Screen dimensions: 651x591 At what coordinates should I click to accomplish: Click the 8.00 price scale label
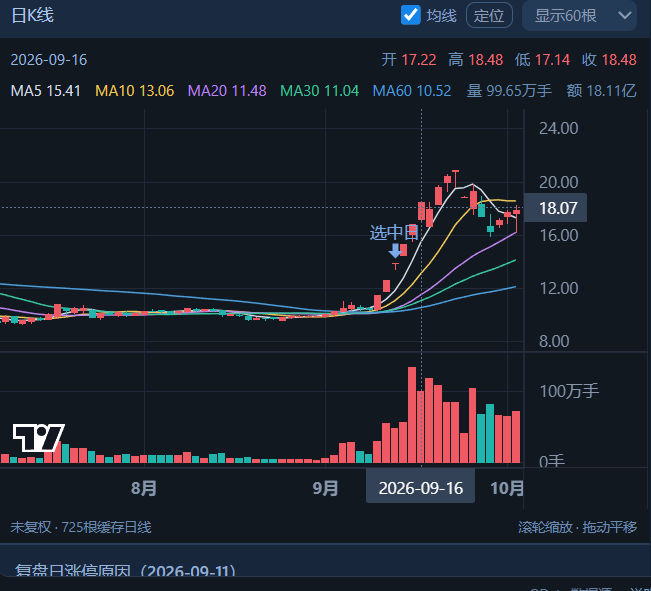pyautogui.click(x=554, y=341)
